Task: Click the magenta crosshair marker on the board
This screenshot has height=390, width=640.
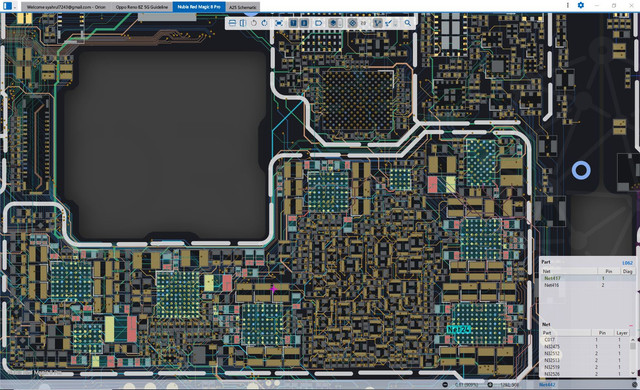Action: [x=273, y=289]
